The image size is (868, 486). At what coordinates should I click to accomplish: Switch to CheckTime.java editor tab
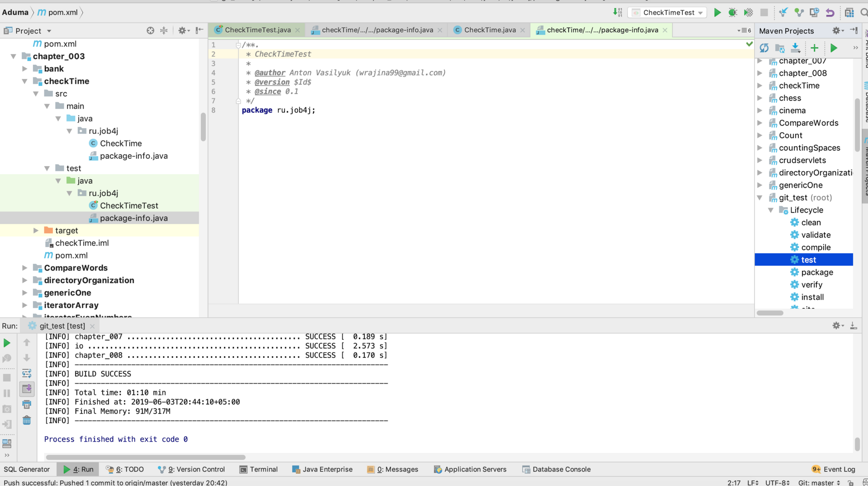(x=490, y=30)
